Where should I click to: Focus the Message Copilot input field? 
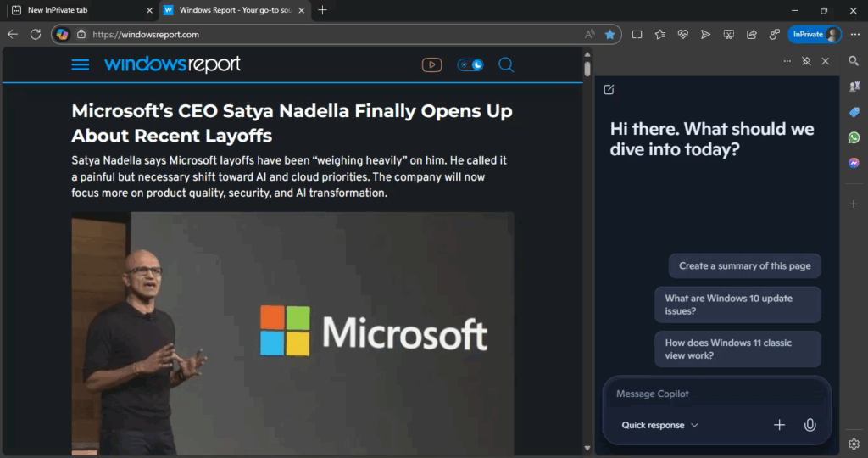(717, 394)
